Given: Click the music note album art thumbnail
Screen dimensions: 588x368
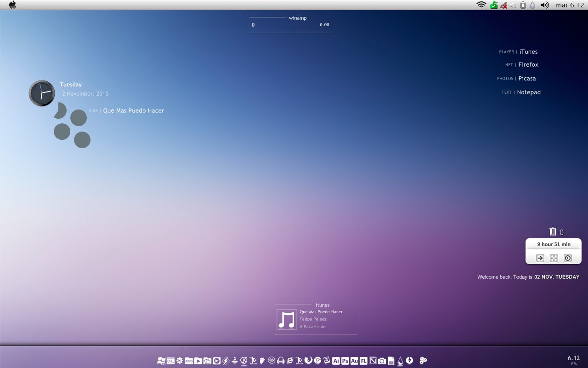Looking at the screenshot, I should 287,319.
